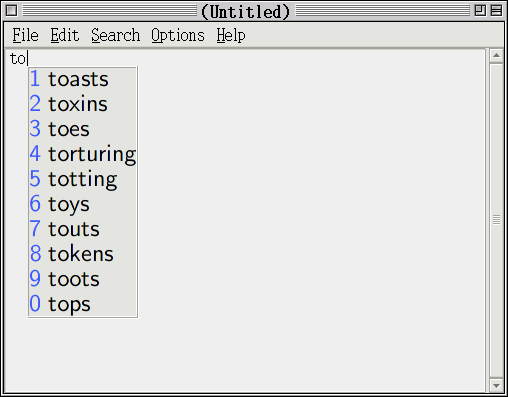Pick 'totting' in the suggestion popup

(83, 179)
